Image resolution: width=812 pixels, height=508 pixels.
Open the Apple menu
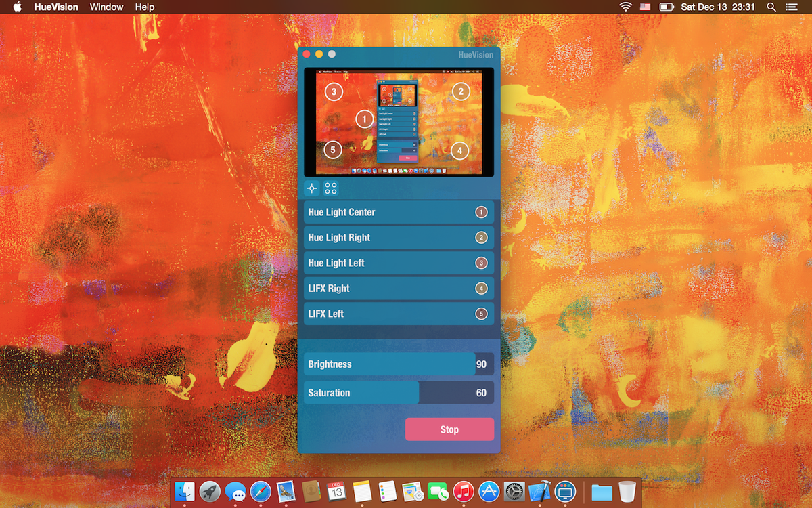(18, 7)
